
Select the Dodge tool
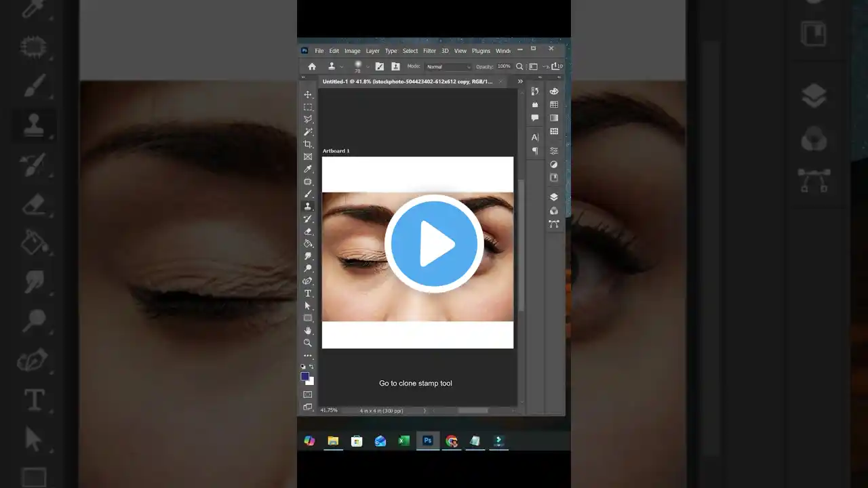308,268
